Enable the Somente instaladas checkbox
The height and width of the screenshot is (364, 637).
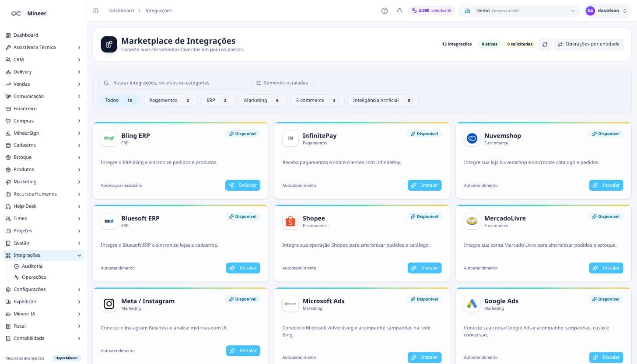pyautogui.click(x=313, y=83)
